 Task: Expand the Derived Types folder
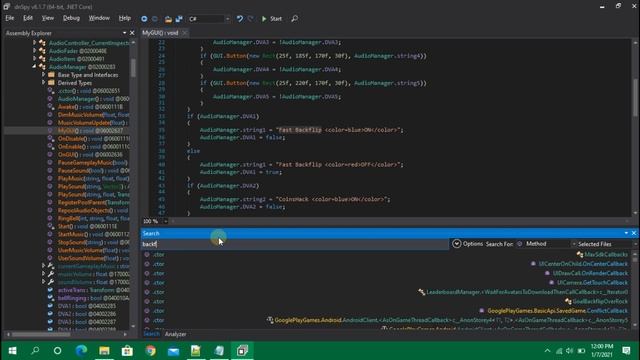pyautogui.click(x=43, y=82)
